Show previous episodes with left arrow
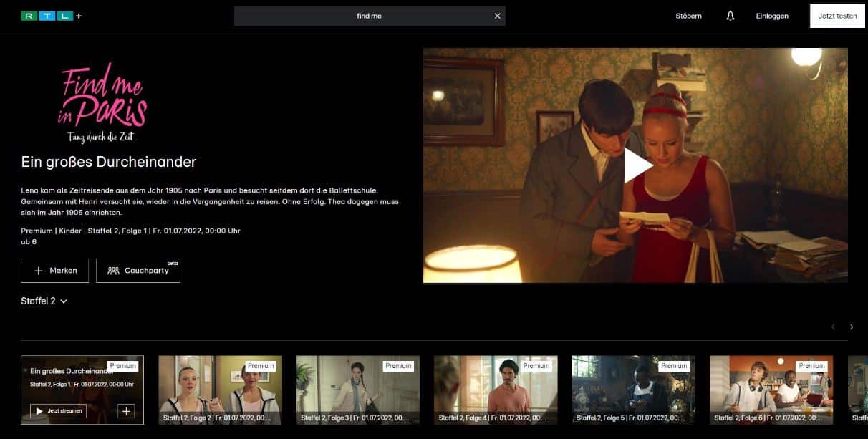The width and height of the screenshot is (868, 439). point(833,327)
